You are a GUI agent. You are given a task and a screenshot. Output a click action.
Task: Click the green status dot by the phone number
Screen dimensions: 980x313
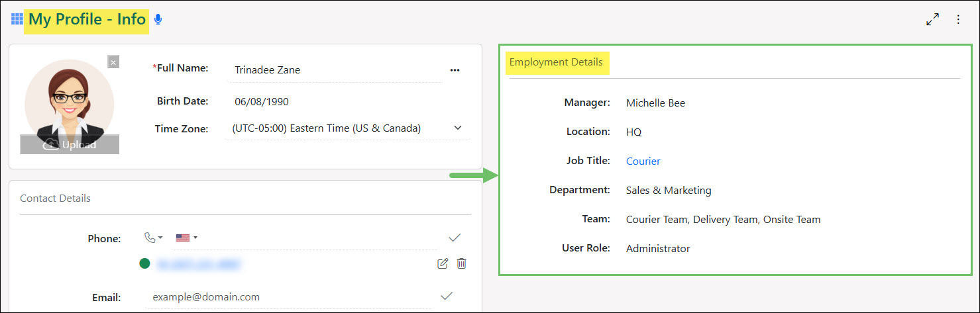tap(145, 264)
